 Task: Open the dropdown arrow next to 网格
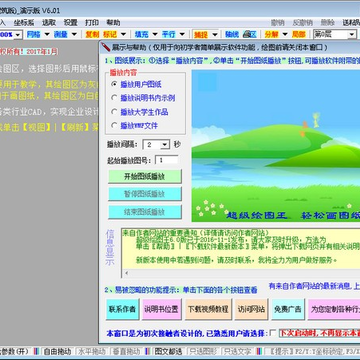(47, 34)
